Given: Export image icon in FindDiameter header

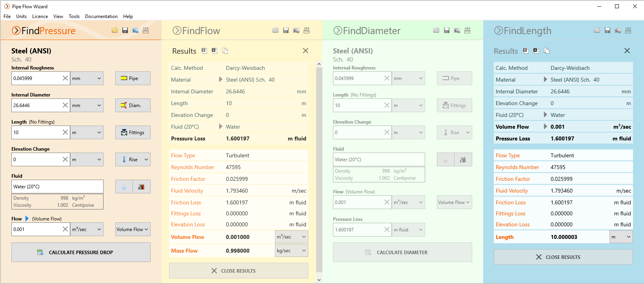Looking at the screenshot, I should pyautogui.click(x=457, y=30).
